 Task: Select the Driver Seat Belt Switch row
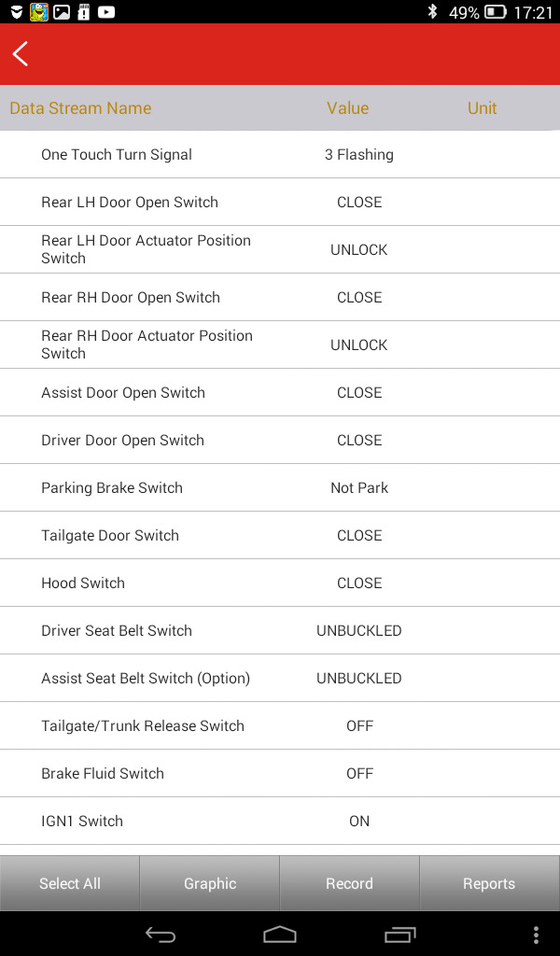[280, 630]
